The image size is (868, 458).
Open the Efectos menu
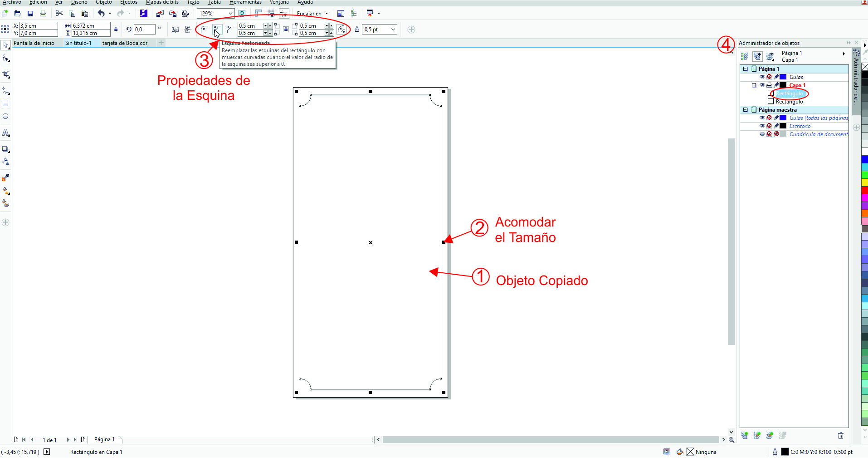(129, 2)
